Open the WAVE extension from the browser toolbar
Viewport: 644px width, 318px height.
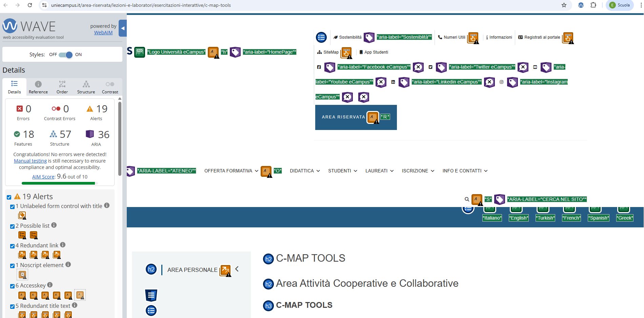[x=581, y=5]
